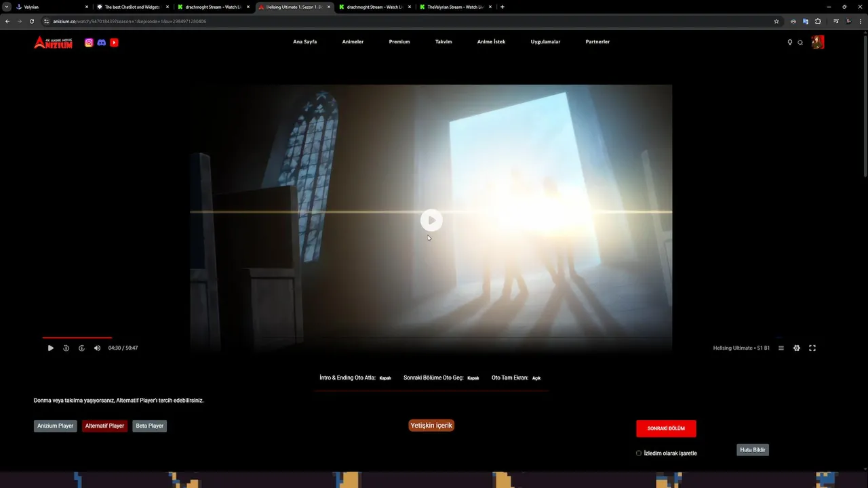Switch to The best ChatBot and Widgets tab
Viewport: 868px width, 488px height.
(133, 7)
